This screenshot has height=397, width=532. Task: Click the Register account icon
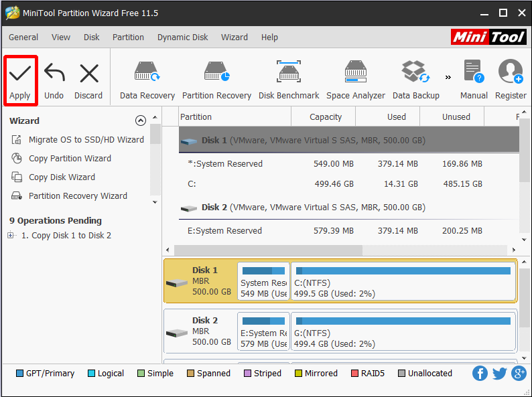[x=511, y=80]
